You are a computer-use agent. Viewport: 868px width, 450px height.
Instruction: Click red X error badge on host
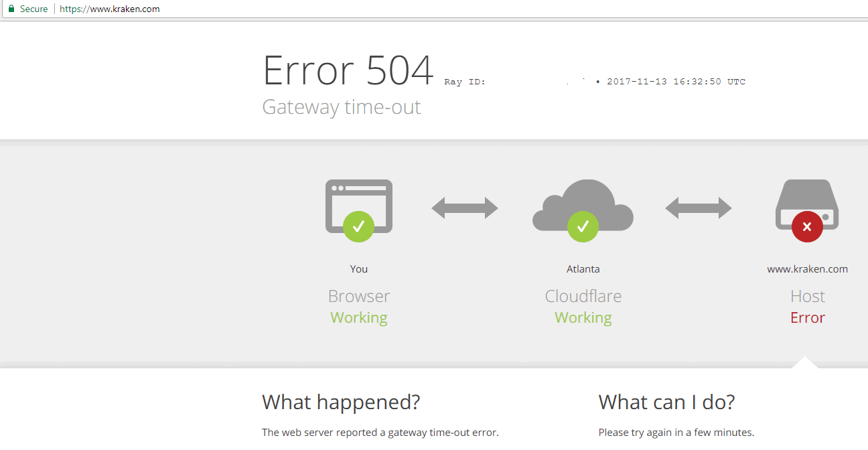coord(807,226)
